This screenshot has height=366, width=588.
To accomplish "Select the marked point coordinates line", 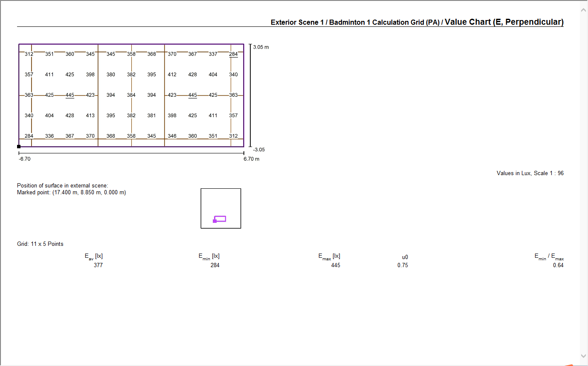I will (x=71, y=192).
